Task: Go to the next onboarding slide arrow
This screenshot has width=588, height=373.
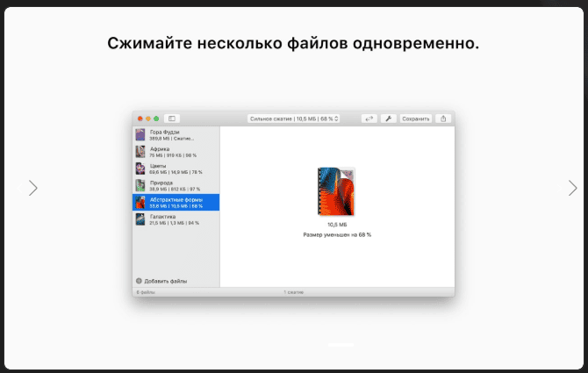Action: click(x=572, y=188)
